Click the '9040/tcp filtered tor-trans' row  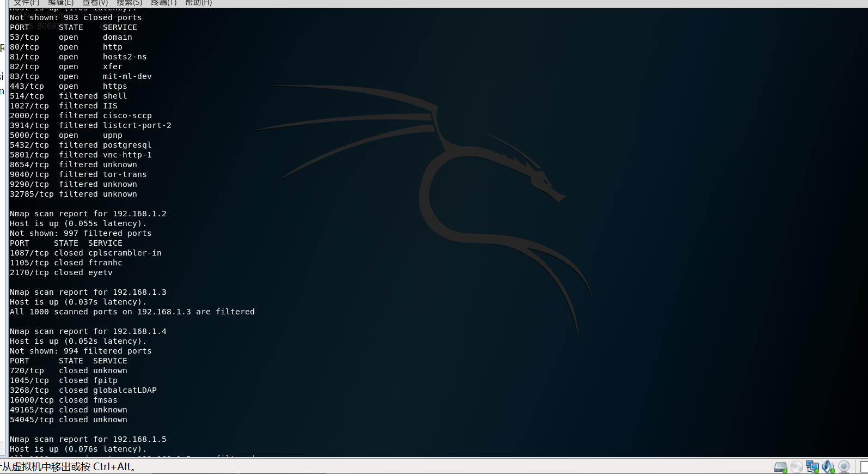click(x=78, y=174)
